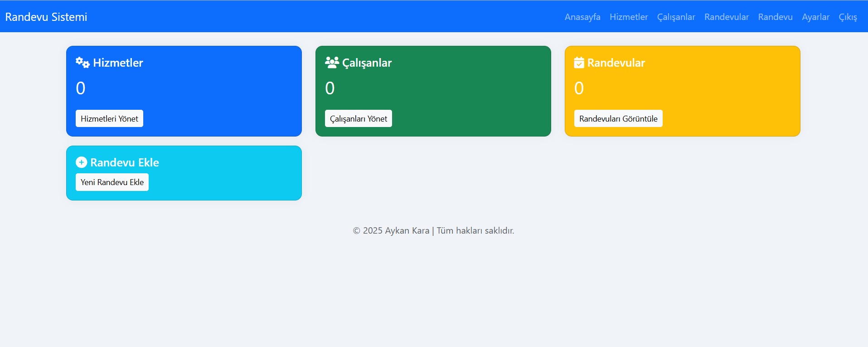Log out using the Çıkış link
This screenshot has height=347, width=868.
pyautogui.click(x=847, y=17)
